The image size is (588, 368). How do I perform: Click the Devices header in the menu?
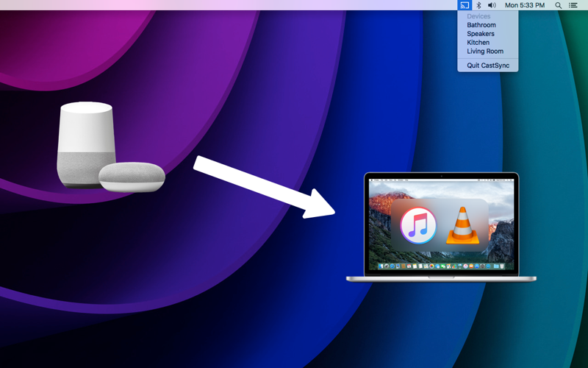[x=478, y=16]
